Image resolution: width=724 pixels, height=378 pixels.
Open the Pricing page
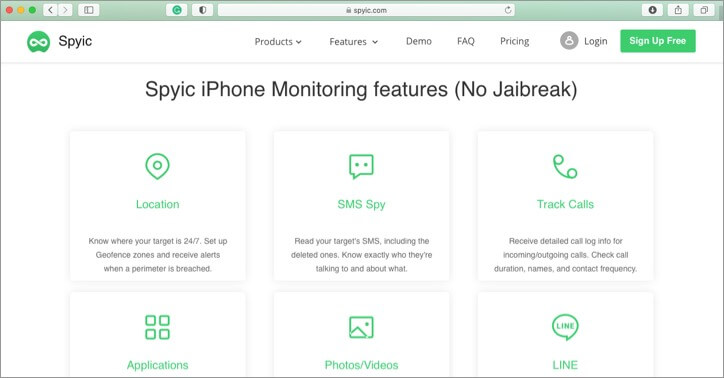pos(514,41)
